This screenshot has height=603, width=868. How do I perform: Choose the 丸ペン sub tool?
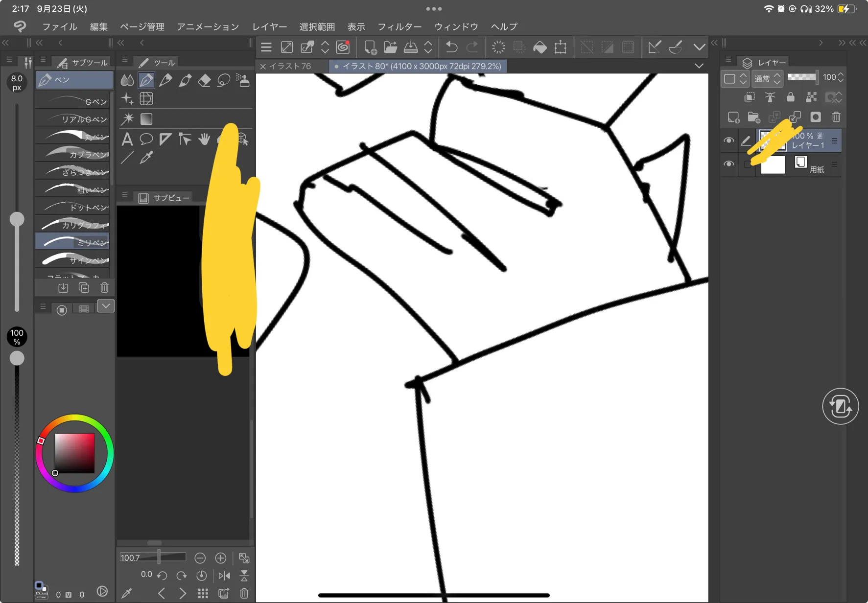point(72,137)
